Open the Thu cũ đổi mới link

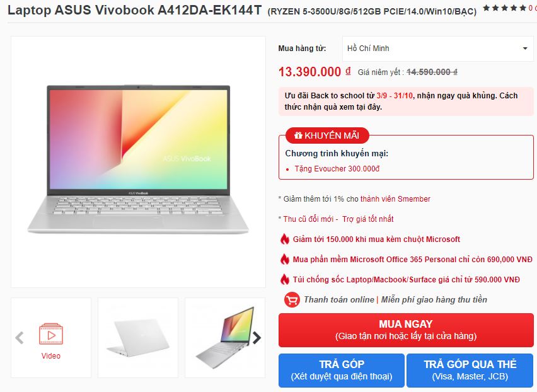coord(308,219)
